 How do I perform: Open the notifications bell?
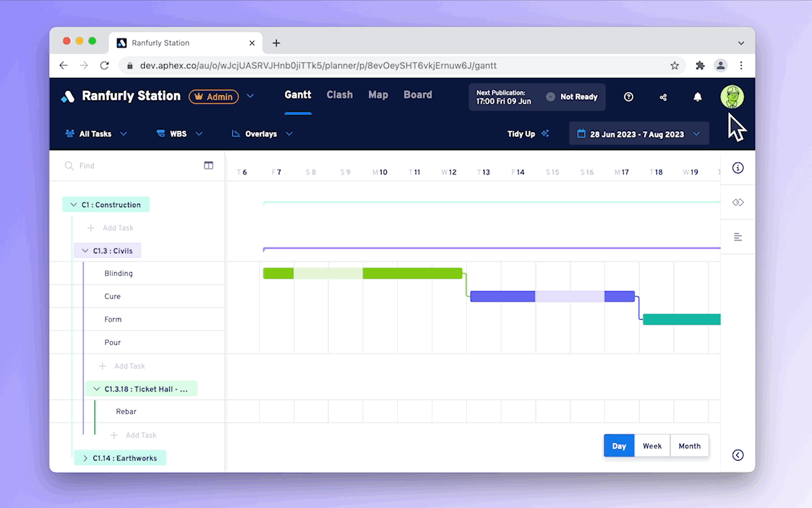(x=698, y=97)
